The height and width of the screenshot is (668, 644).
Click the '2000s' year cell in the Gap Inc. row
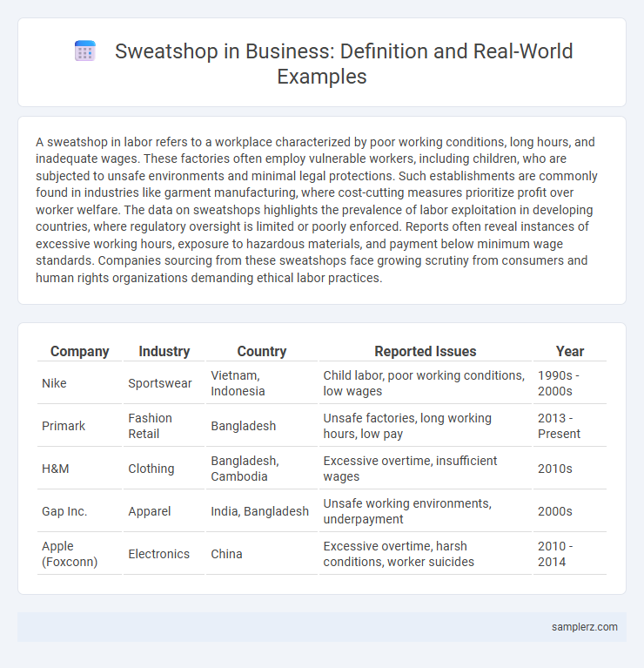pos(569,511)
